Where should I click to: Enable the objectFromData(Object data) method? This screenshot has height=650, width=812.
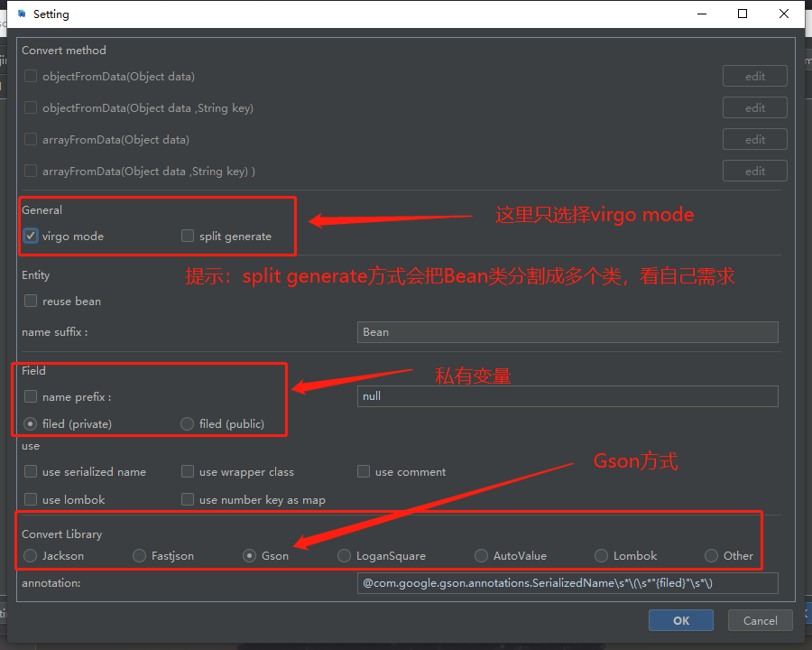(x=30, y=76)
